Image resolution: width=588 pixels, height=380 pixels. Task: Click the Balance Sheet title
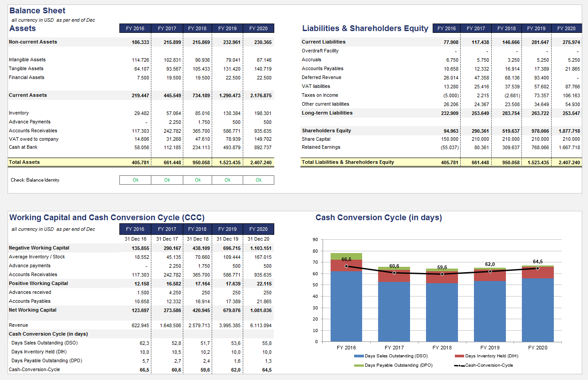point(37,10)
